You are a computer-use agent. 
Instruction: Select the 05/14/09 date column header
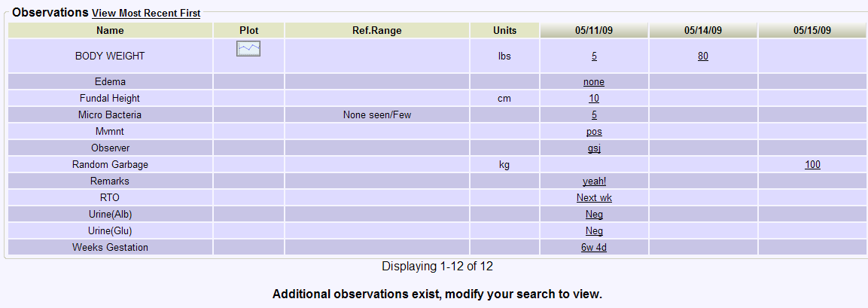point(703,30)
